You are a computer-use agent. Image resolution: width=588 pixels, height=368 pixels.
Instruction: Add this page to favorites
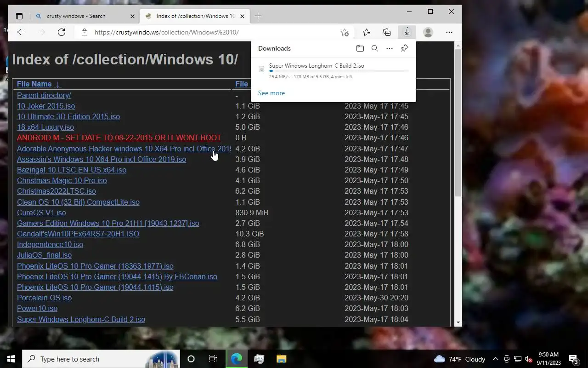tap(345, 32)
